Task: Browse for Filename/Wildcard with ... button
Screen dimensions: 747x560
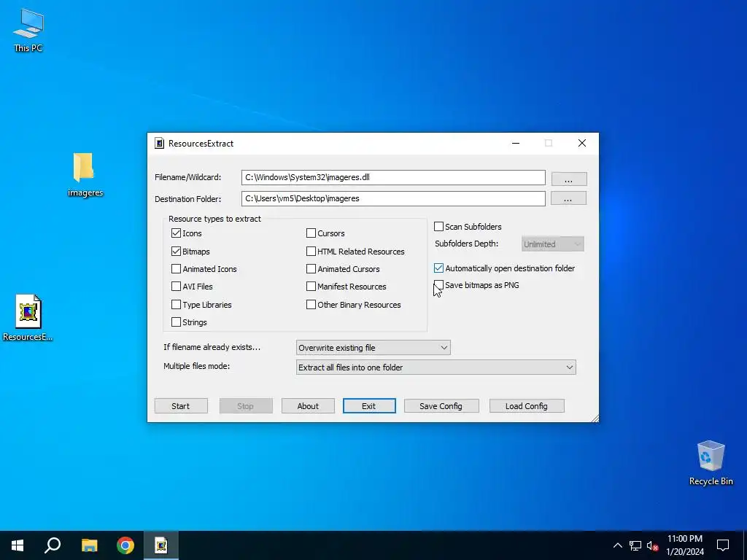Action: (569, 179)
